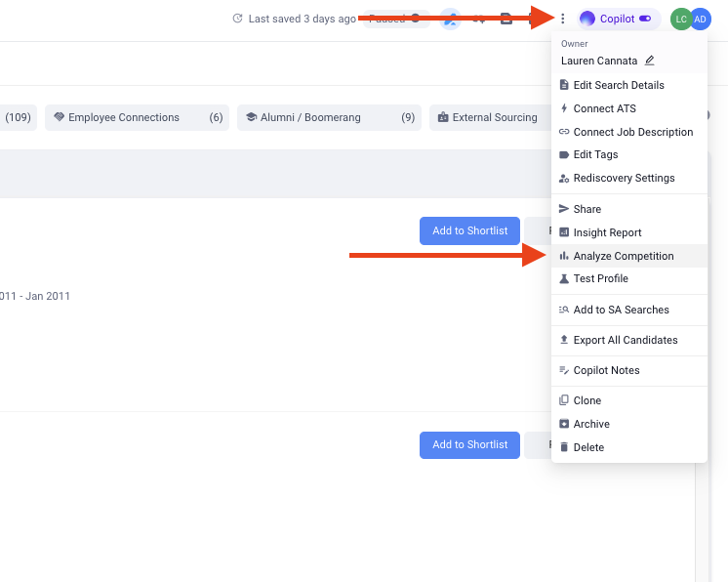Click the Archive box icon
This screenshot has height=582, width=728.
564,424
